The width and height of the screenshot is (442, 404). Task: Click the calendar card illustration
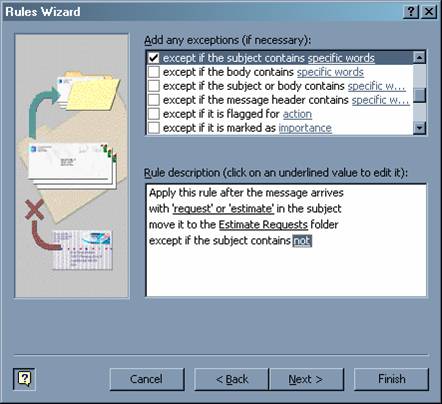82,250
